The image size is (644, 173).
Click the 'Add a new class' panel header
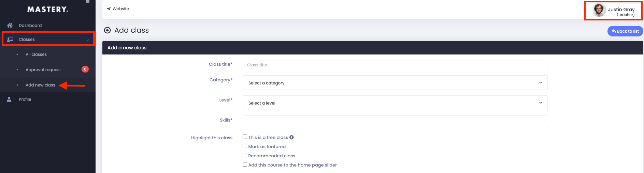click(x=373, y=48)
